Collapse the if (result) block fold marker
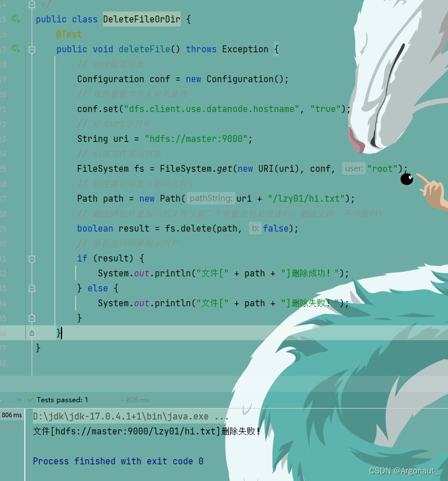The image size is (448, 481). tap(32, 259)
